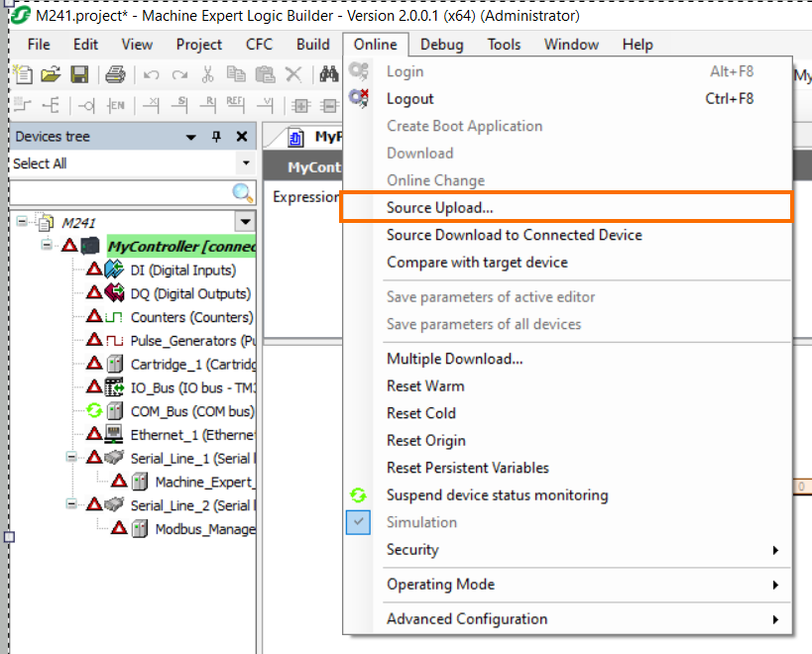Click the Find binoculars icon
This screenshot has height=654, width=812.
pos(328,74)
